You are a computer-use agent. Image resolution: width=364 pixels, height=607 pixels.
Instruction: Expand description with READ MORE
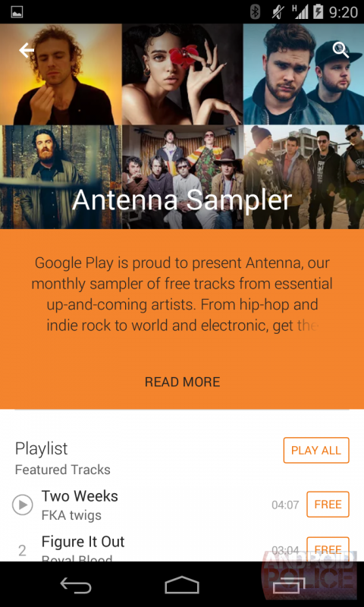coord(182,382)
